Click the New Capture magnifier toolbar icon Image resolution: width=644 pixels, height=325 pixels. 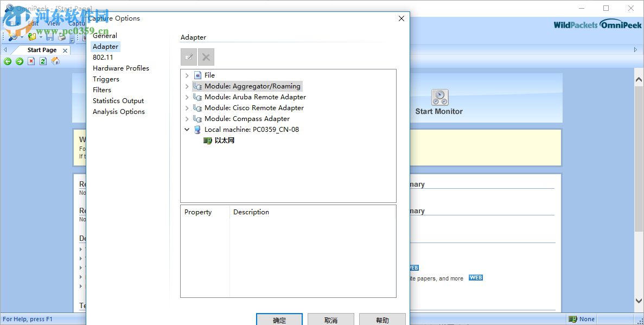pyautogui.click(x=12, y=37)
